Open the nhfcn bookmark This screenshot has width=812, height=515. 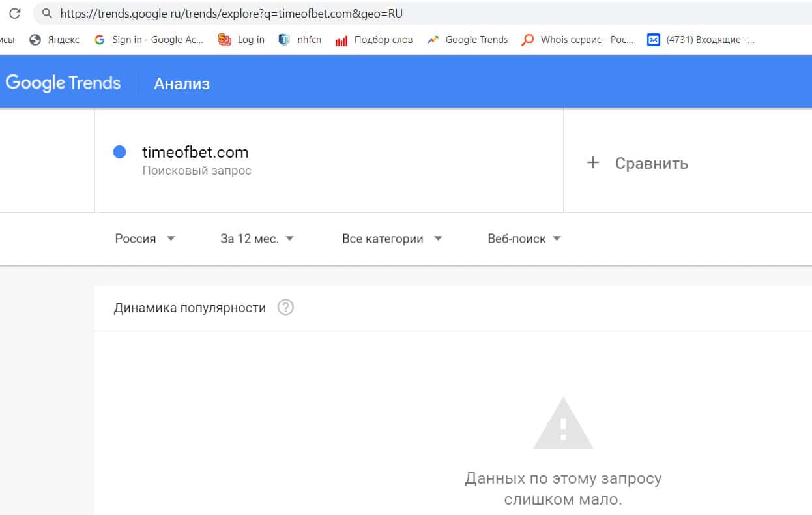300,40
